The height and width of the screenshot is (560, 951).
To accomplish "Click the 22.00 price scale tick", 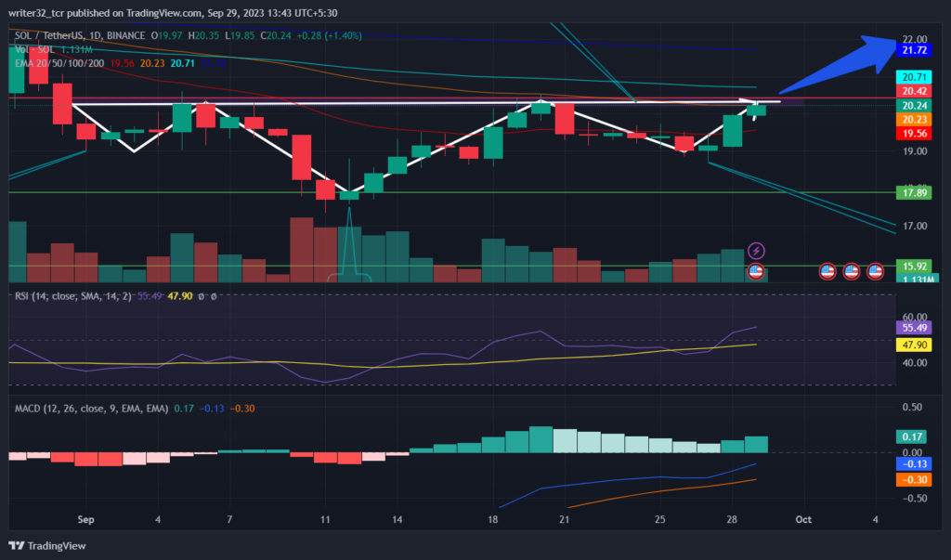I will pos(914,39).
